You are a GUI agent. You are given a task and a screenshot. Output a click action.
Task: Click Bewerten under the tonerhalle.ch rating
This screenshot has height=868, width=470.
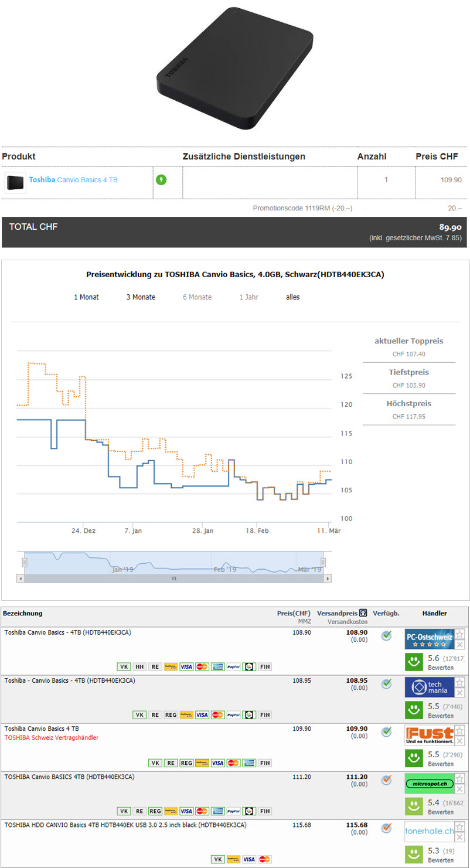(440, 860)
